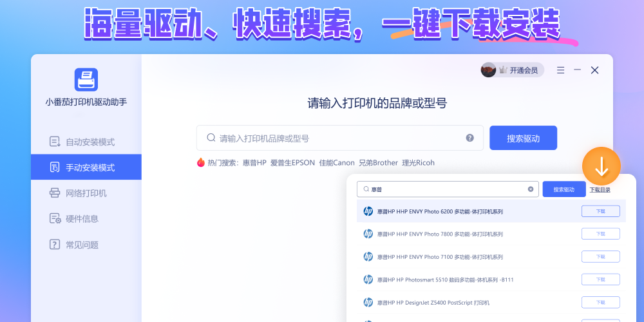Screen dimensions: 644x322
Task: Open 常见问题 section
Action: 86,245
